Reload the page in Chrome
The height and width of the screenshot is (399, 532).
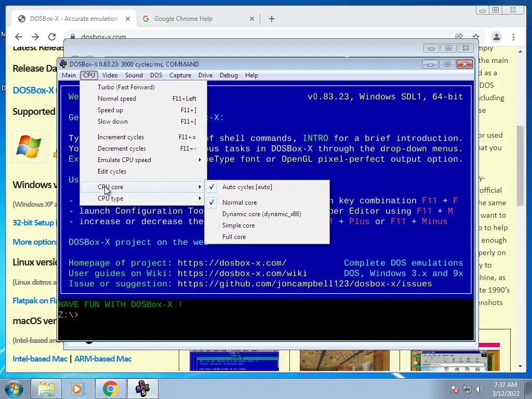pos(52,37)
